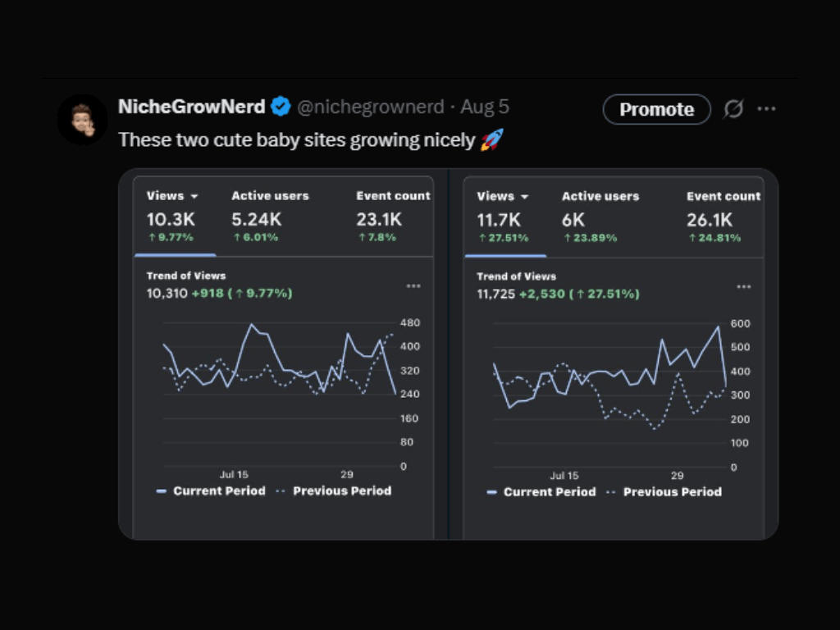Select Active users tab showing 5.24K

pos(270,196)
